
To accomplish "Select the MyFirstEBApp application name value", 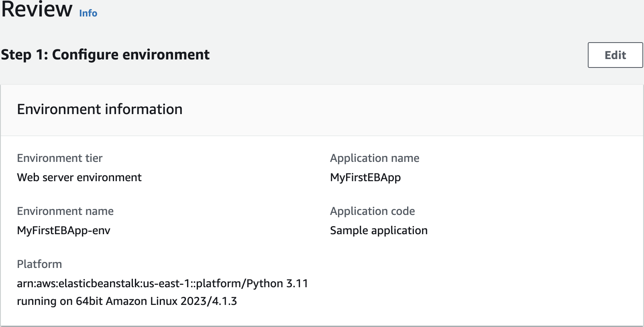I will [x=365, y=178].
